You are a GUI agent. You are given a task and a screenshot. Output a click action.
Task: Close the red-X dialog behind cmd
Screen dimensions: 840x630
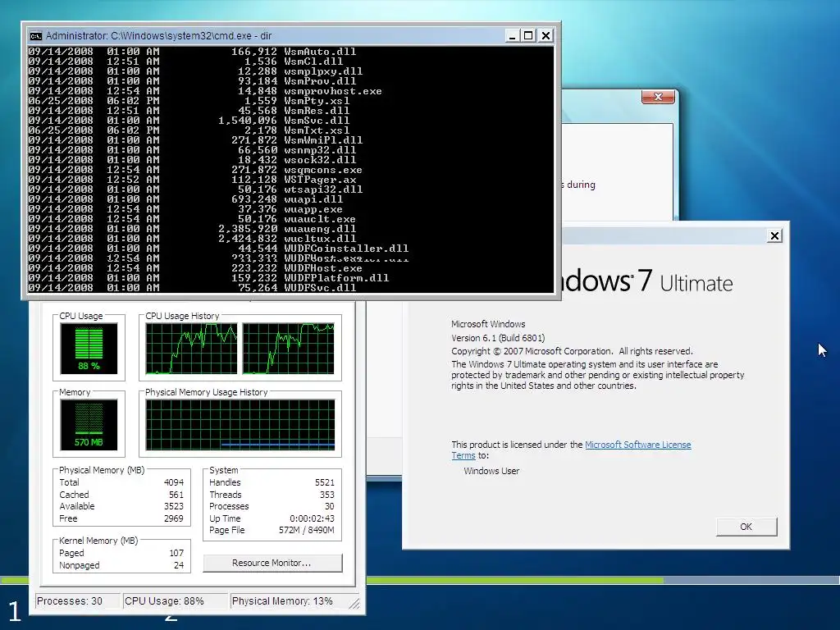pos(658,97)
